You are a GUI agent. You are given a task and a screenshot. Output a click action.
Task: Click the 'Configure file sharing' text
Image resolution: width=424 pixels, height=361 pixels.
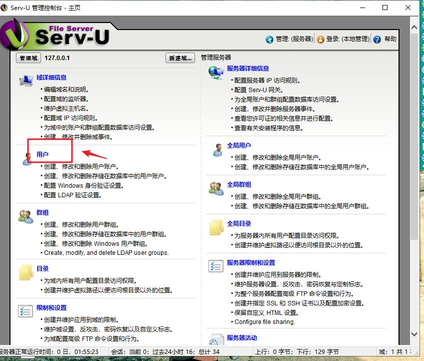(x=265, y=322)
